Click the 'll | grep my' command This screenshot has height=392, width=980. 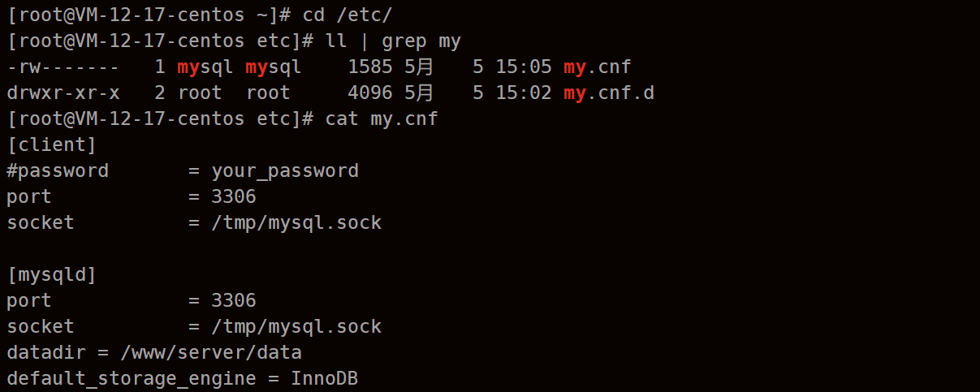[x=393, y=40]
